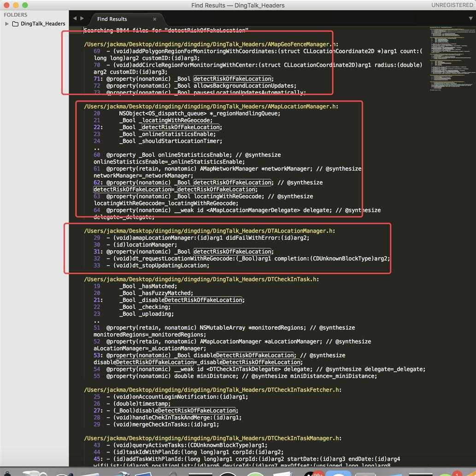Image resolution: width=476 pixels, height=476 pixels.
Task: Open AMapLocationManager.h file path result
Action: click(x=211, y=106)
